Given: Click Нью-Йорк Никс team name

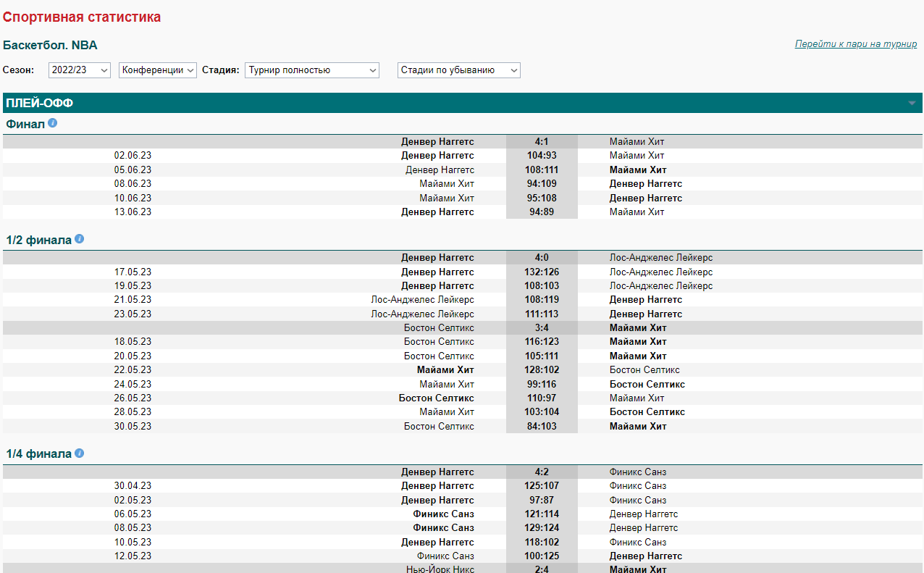Looking at the screenshot, I should pyautogui.click(x=440, y=569).
